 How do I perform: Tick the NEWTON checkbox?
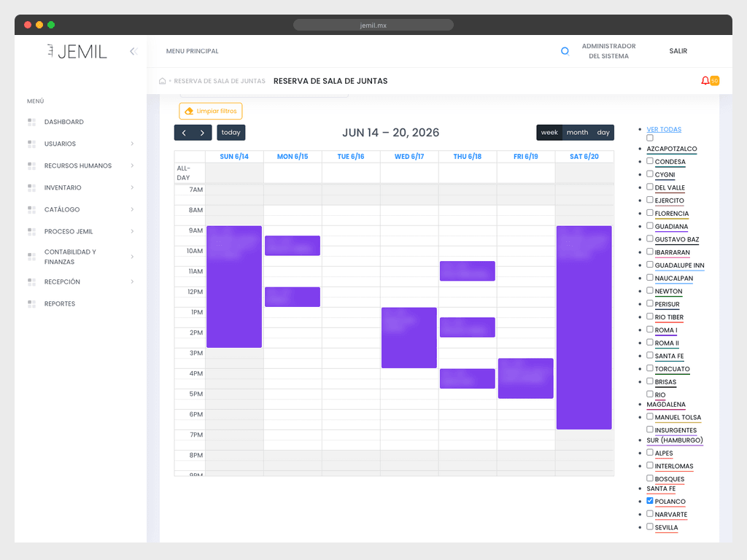pos(650,290)
